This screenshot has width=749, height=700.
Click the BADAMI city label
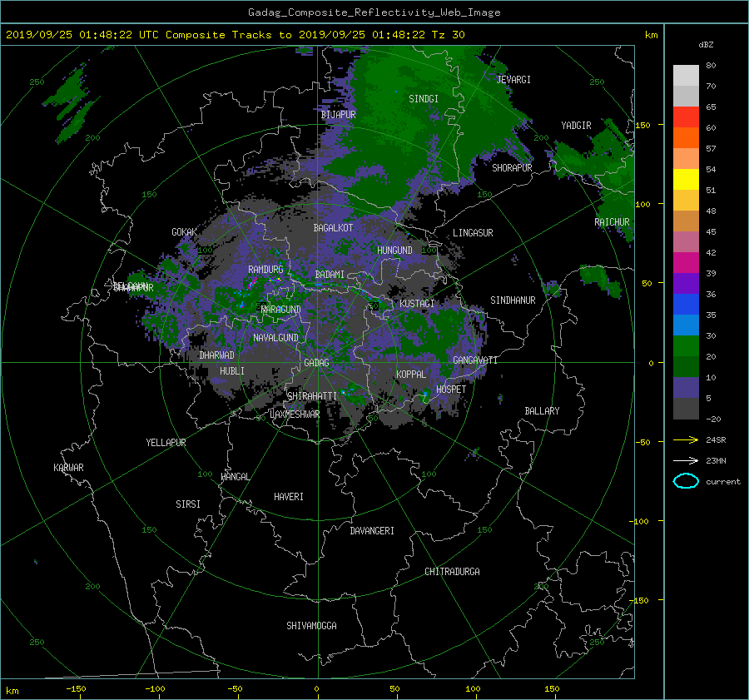click(330, 275)
